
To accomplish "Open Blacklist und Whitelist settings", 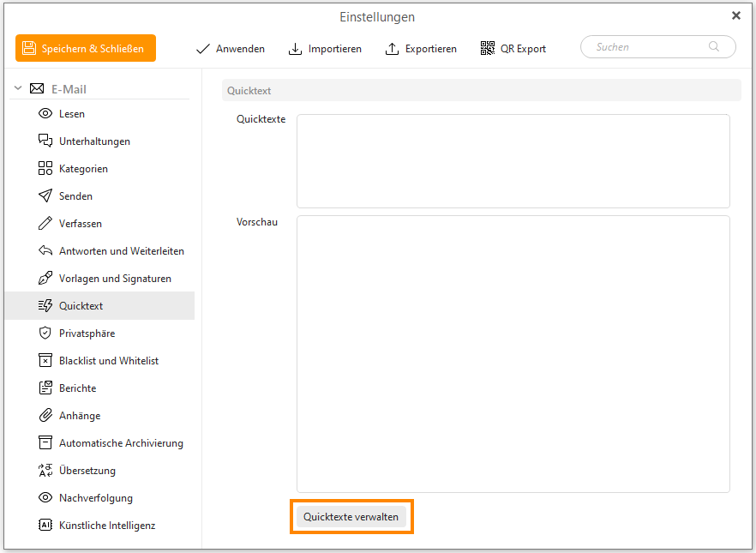I will pos(109,361).
